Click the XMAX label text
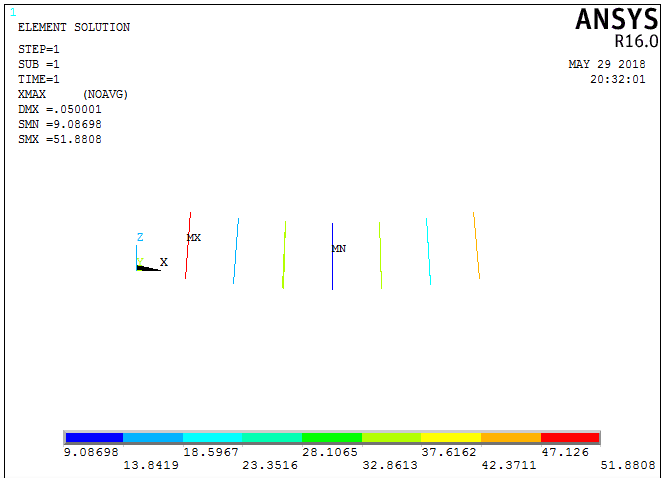Viewport: 662px width, 478px height. (32, 94)
